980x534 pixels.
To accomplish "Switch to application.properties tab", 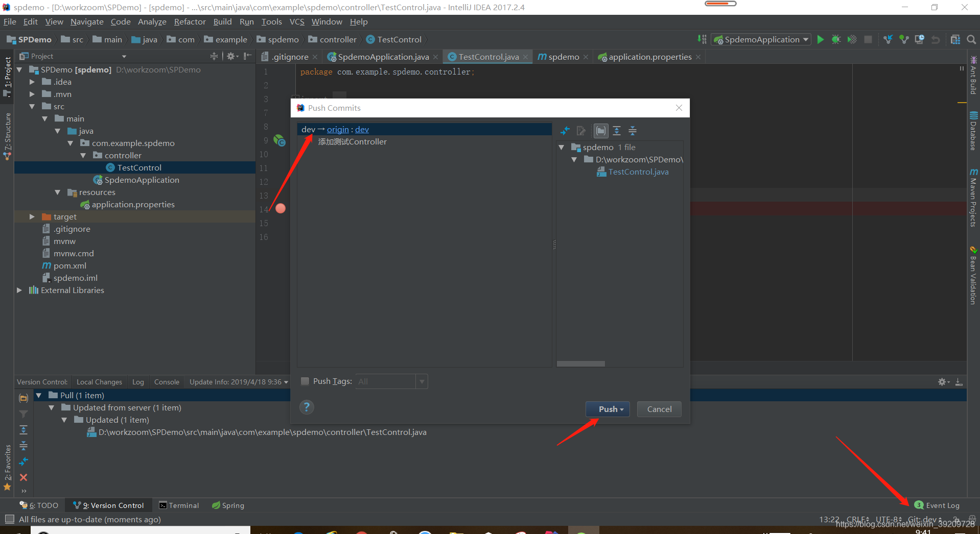I will pos(649,57).
